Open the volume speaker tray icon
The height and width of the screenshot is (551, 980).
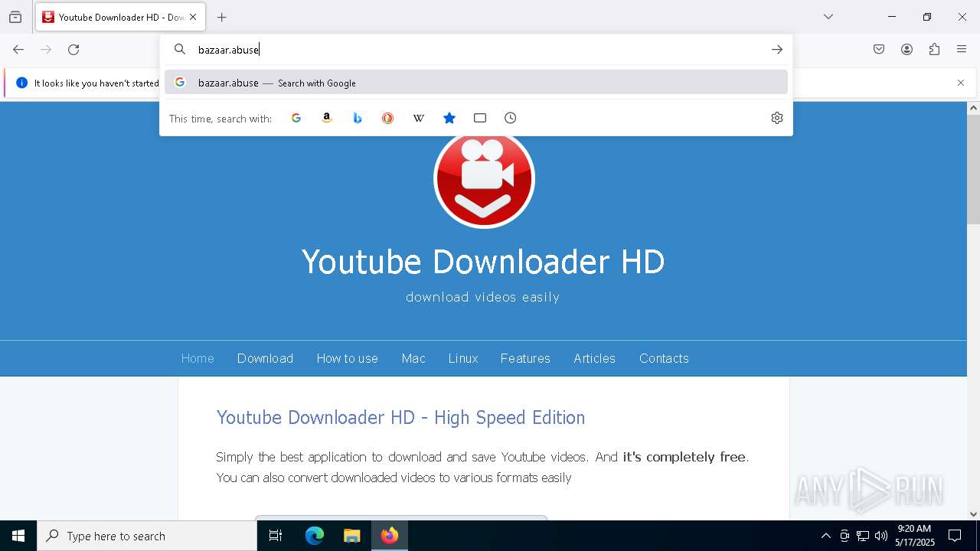tap(881, 536)
